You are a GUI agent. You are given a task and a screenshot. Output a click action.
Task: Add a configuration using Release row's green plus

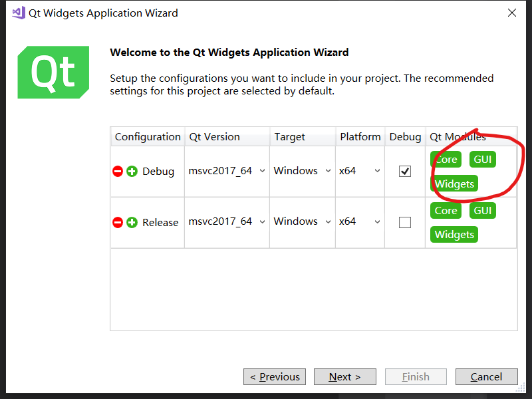coord(132,223)
